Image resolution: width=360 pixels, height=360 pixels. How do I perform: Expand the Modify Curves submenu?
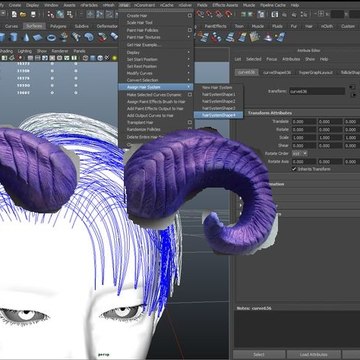pyautogui.click(x=156, y=73)
